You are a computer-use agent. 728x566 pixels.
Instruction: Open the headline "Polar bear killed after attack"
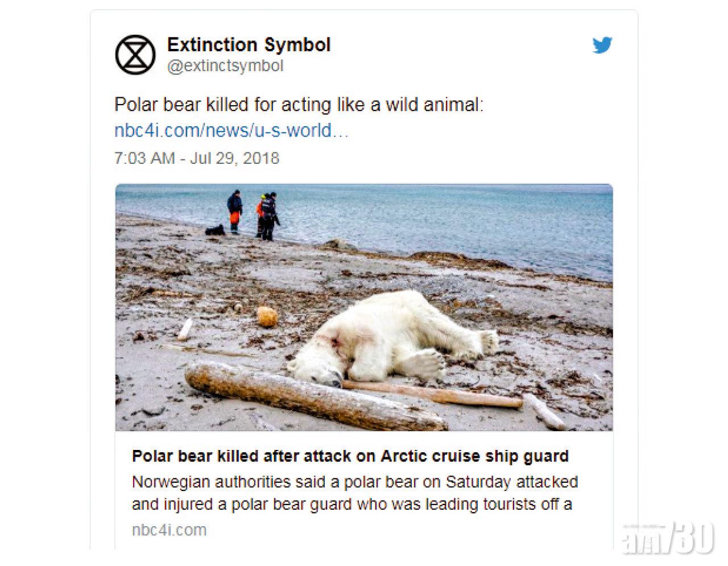click(350, 456)
